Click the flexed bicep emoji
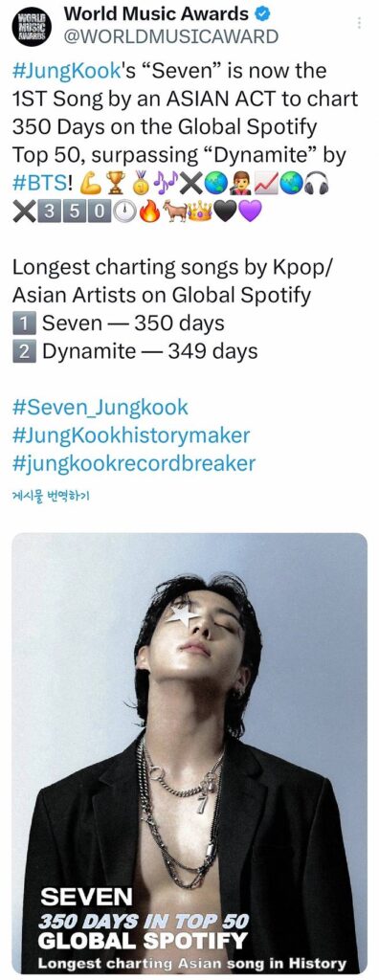This screenshot has width=379, height=980. (91, 185)
